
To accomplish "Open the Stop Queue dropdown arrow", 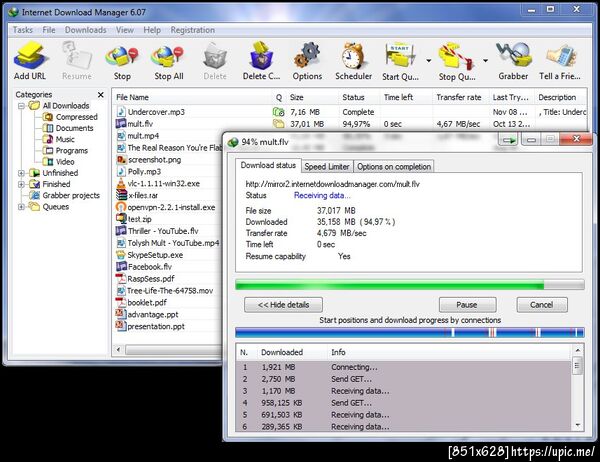I will (x=485, y=60).
